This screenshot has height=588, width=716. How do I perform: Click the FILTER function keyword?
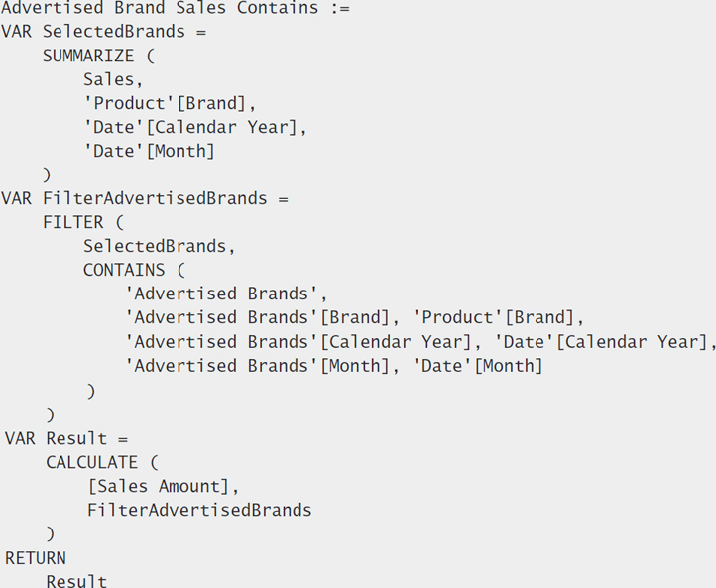point(73,222)
